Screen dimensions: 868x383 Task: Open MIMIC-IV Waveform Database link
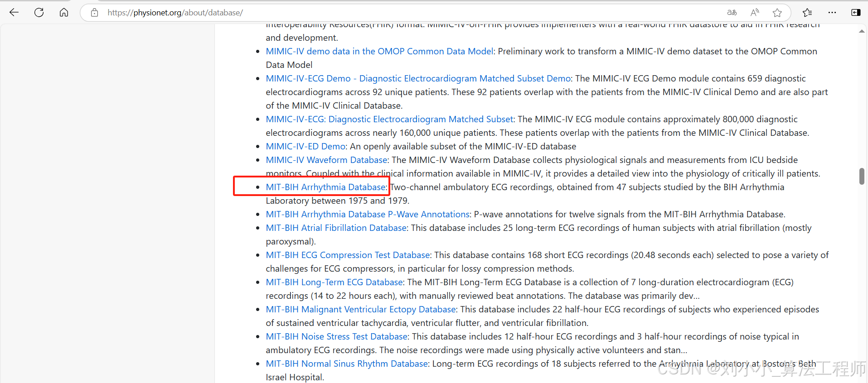[326, 160]
